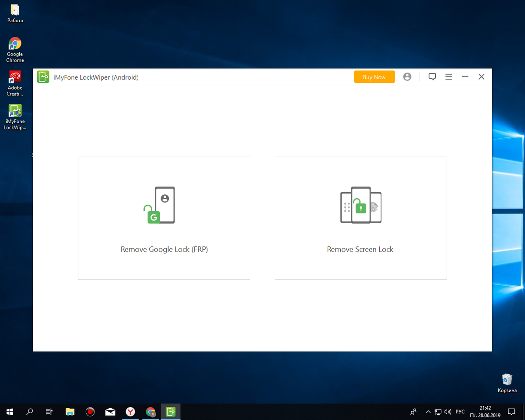Select the Adobe Creative Cloud desktop shortcut
Screen dimensions: 525x420
(x=15, y=84)
